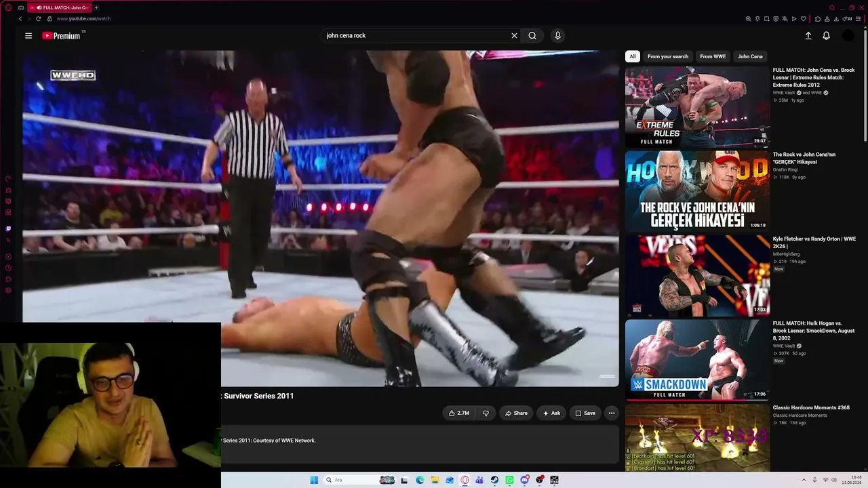Dislike the video with thumbs down
Image resolution: width=868 pixels, height=488 pixels.
click(486, 413)
